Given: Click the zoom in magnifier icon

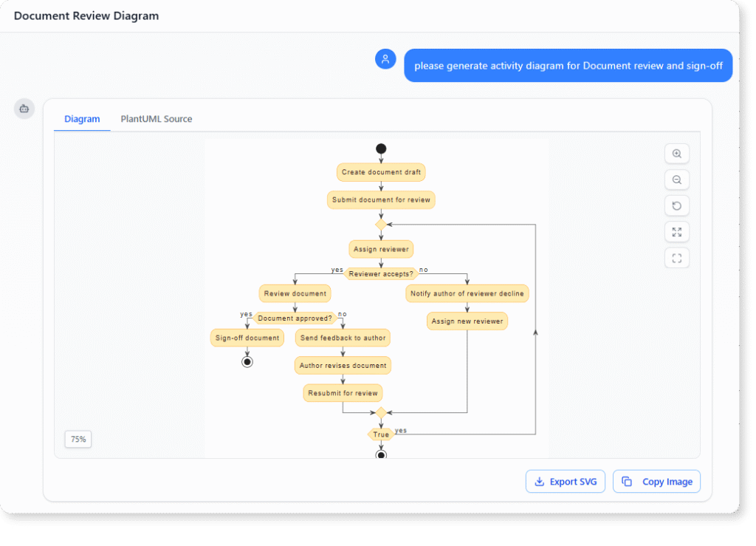Looking at the screenshot, I should pos(677,153).
